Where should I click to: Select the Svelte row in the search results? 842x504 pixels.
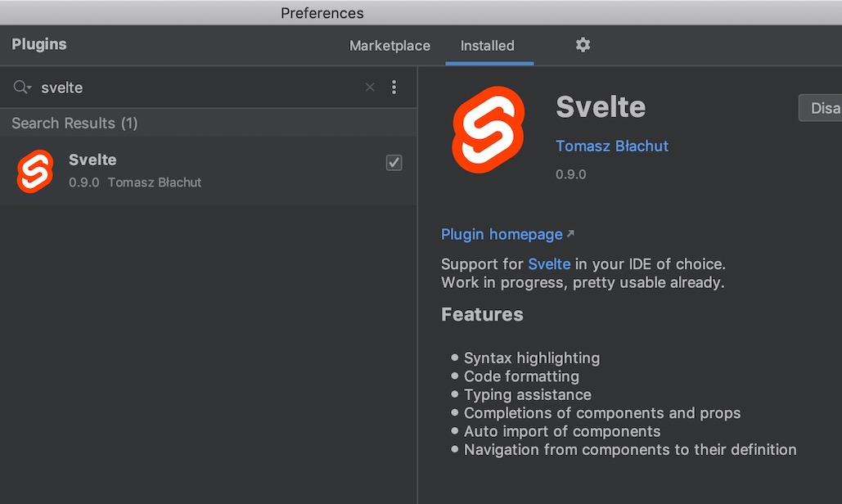pos(209,171)
